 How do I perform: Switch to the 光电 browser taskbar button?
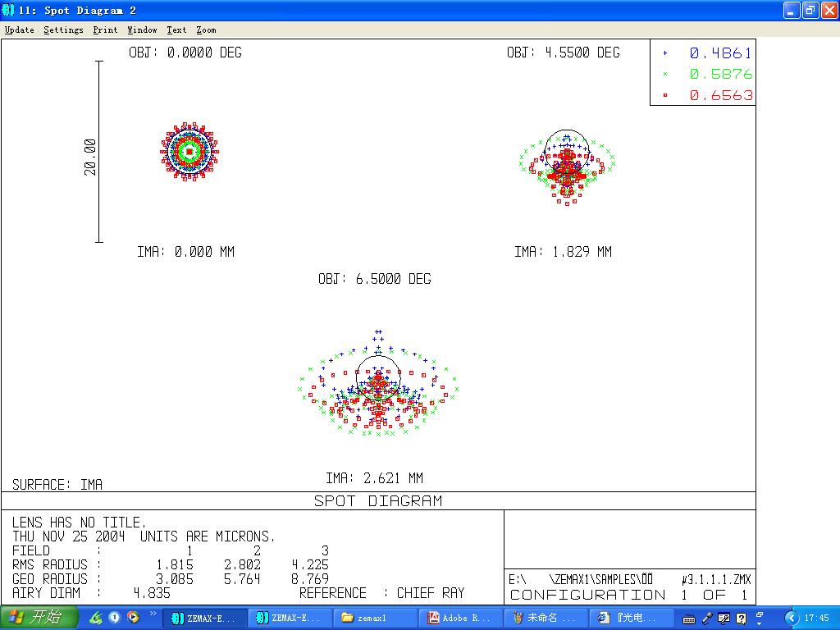(x=629, y=619)
